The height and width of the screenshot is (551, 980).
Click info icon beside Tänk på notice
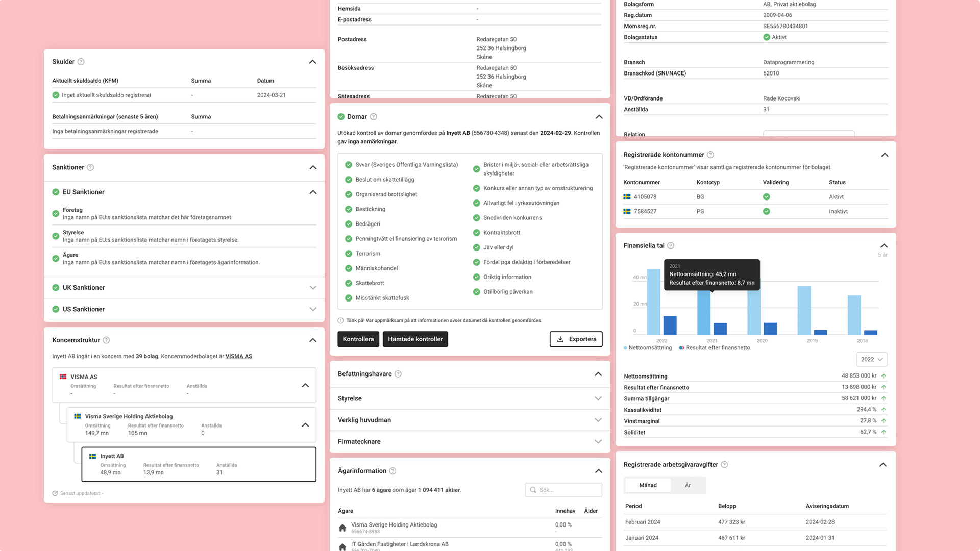click(x=340, y=321)
